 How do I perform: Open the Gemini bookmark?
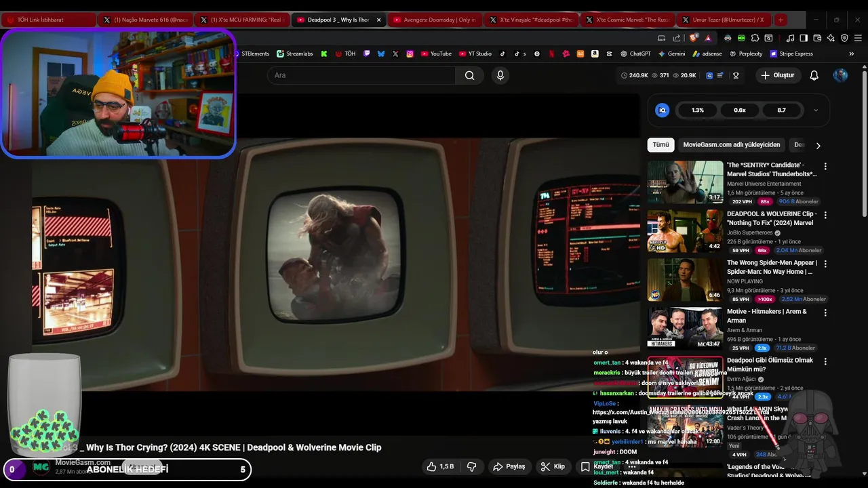click(x=671, y=54)
